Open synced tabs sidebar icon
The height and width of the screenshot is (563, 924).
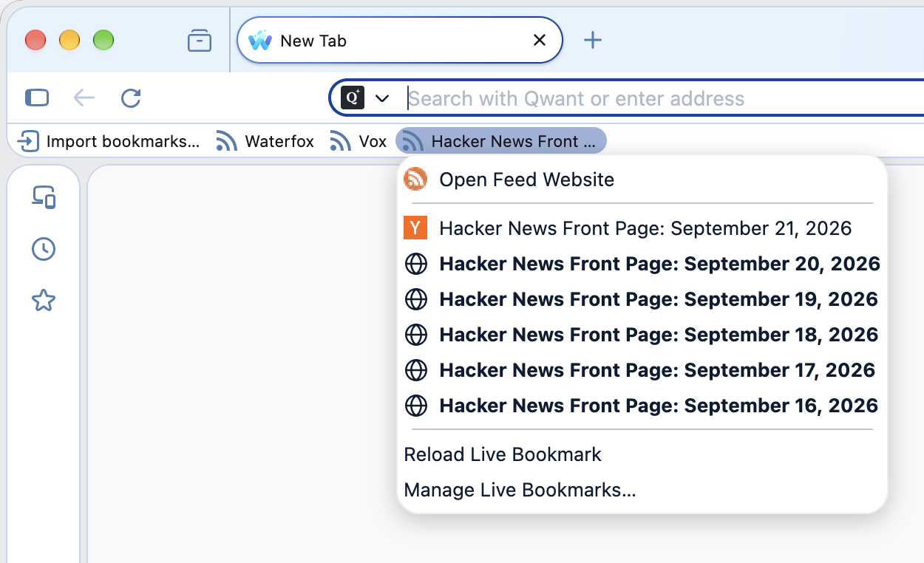click(x=44, y=197)
